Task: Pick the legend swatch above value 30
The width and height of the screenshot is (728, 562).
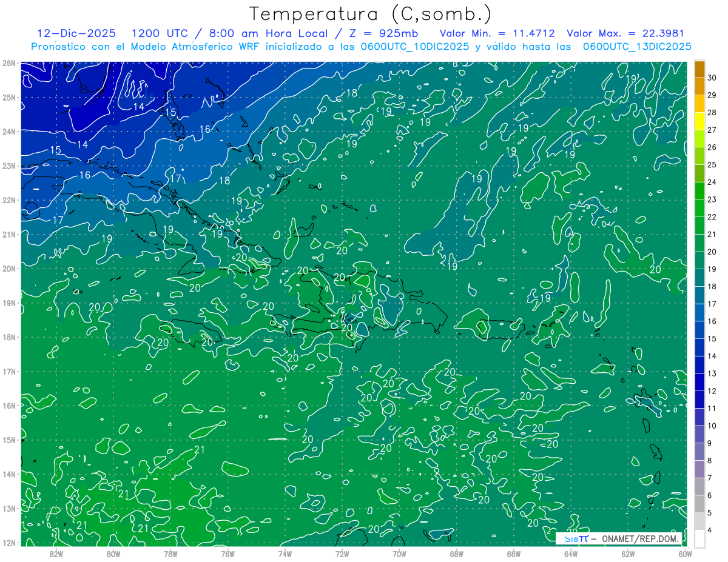Action: point(699,69)
